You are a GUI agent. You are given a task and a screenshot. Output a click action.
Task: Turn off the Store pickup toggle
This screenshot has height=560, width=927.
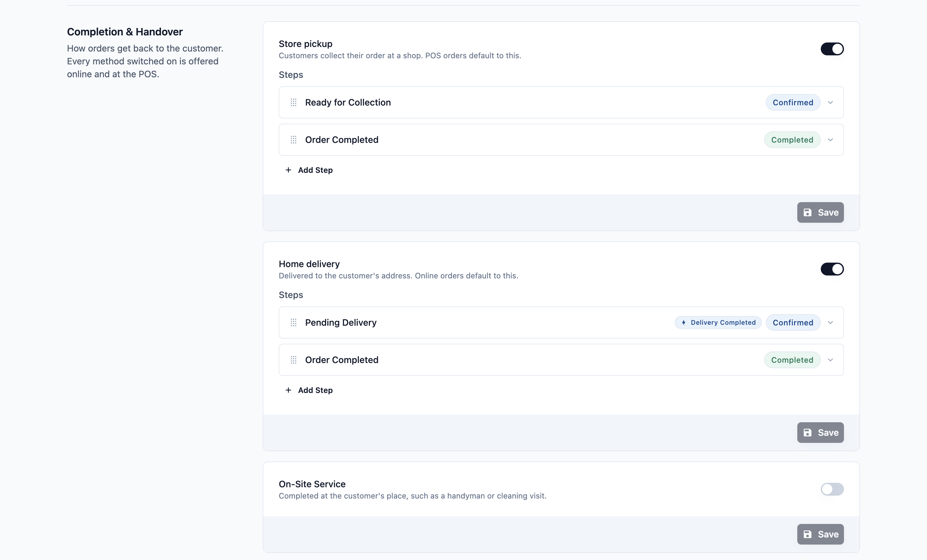point(832,49)
